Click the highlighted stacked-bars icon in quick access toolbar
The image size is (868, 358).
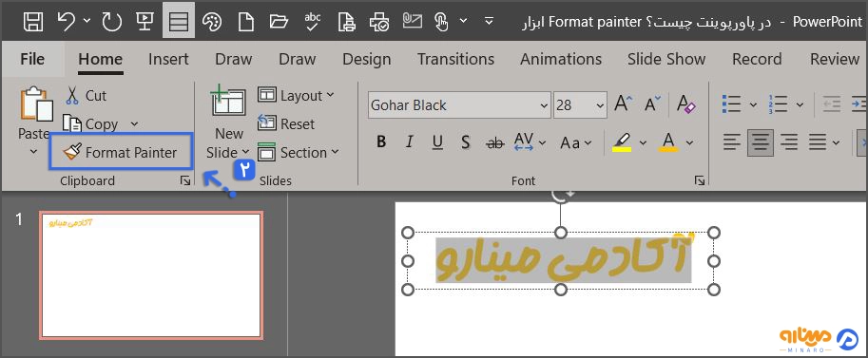178,22
